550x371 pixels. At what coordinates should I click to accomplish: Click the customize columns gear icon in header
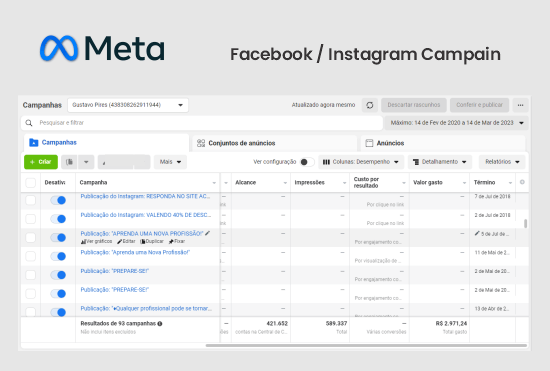point(522,182)
